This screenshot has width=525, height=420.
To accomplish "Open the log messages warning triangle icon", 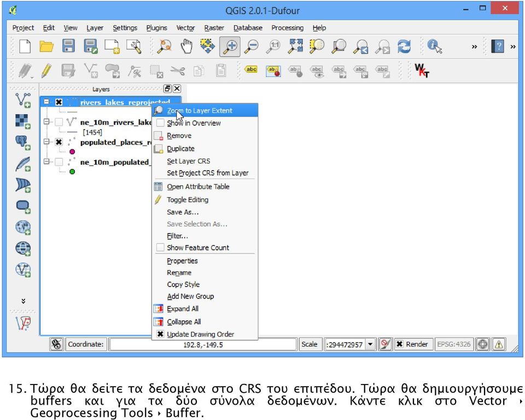I will point(499,345).
